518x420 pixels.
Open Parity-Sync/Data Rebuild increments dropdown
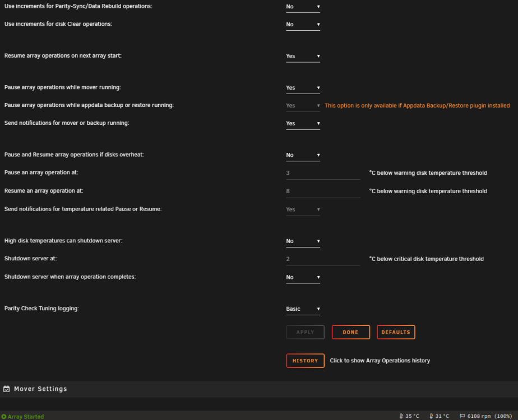tap(303, 7)
